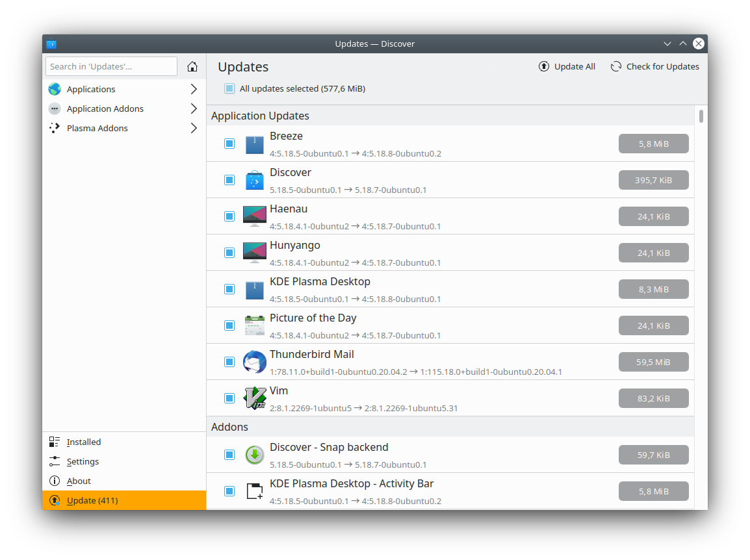Click the Installed list icon
Viewport: 750px width, 560px height.
point(55,442)
